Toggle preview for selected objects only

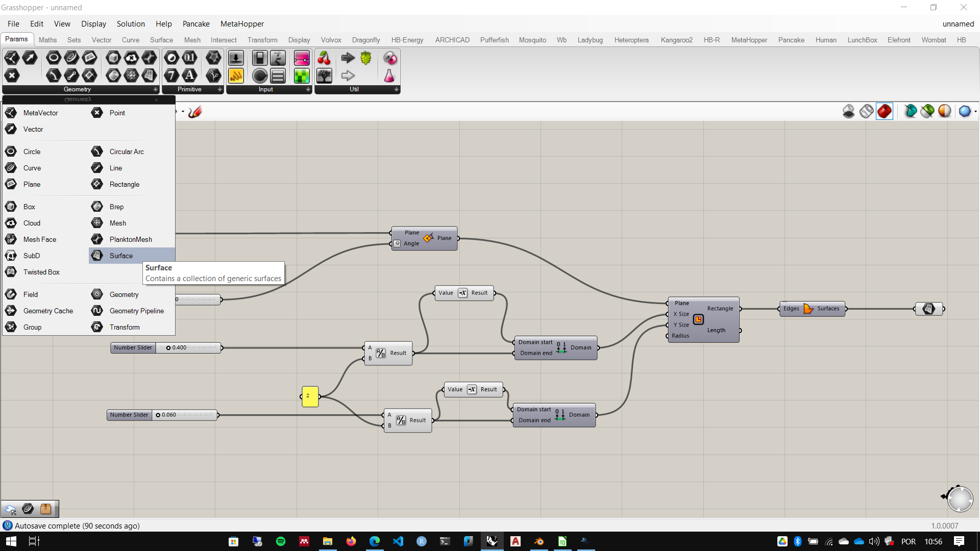tap(910, 111)
